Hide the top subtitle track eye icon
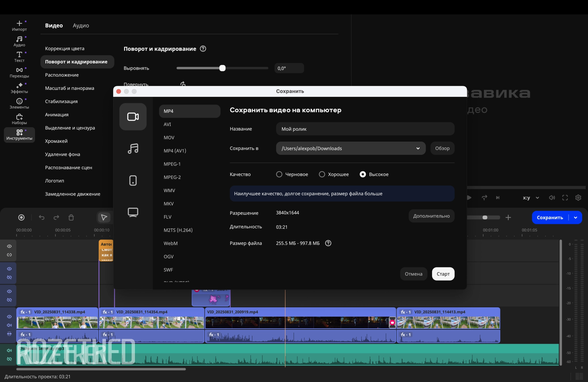Viewport: 588px width, 382px height. (9, 246)
